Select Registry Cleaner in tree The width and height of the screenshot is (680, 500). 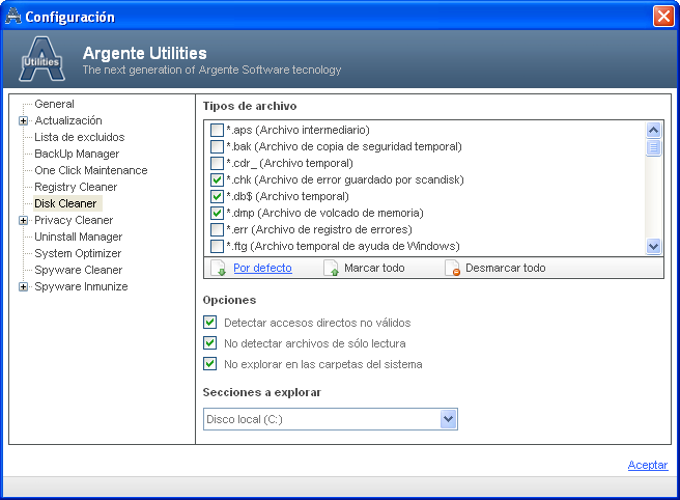(75, 187)
